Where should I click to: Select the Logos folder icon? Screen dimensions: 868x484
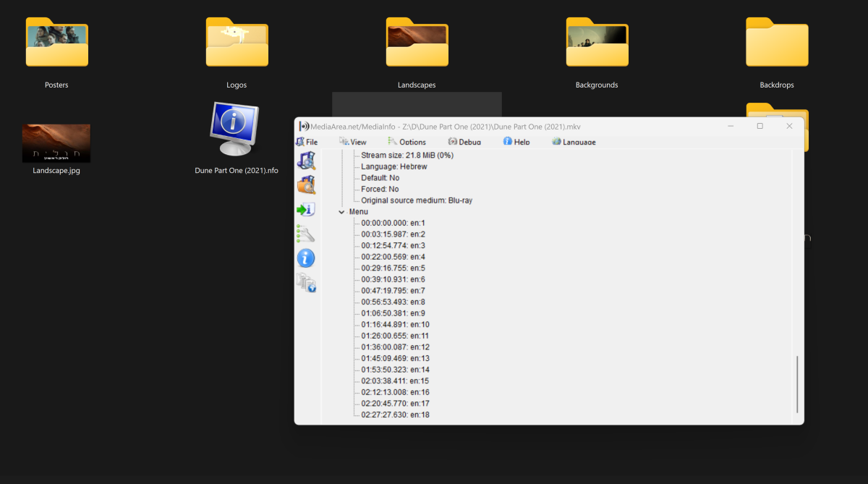coord(237,43)
